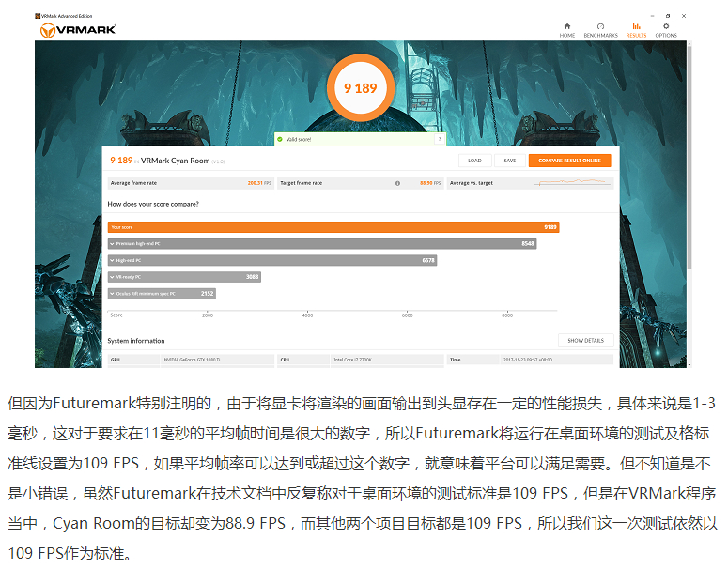Open the Results tab icon
Image resolution: width=728 pixels, height=568 pixels.
coord(636,26)
